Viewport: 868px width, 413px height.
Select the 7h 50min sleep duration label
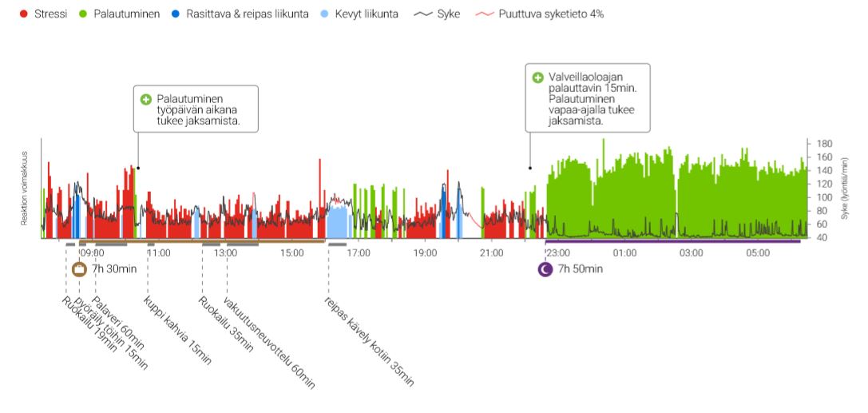(x=580, y=269)
